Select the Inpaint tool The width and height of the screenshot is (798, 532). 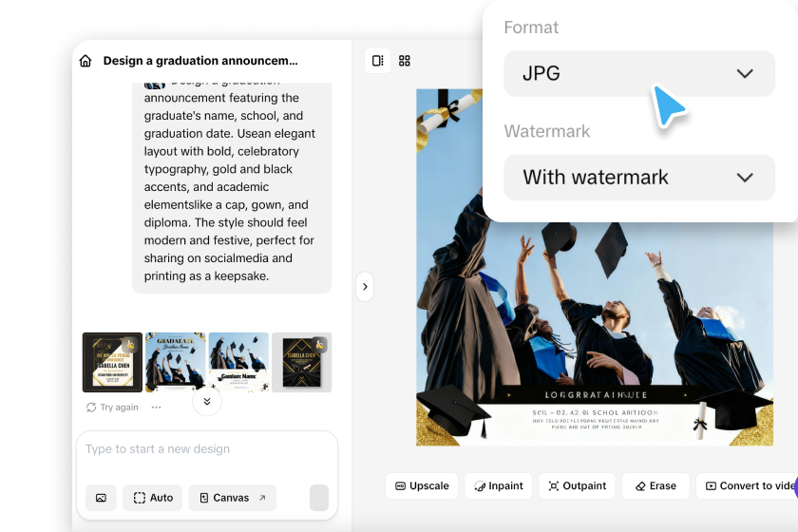(498, 485)
